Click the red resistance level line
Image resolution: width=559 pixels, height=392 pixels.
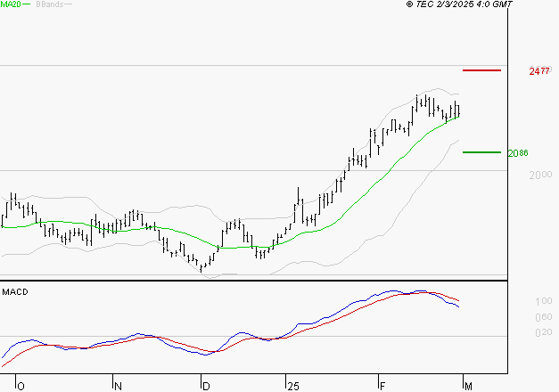[x=481, y=70]
